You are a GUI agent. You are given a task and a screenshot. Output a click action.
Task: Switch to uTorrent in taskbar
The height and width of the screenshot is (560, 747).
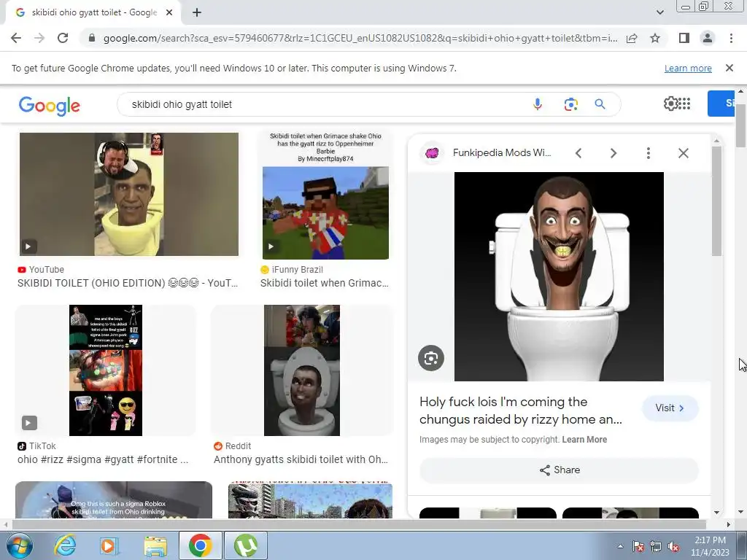[246, 545]
